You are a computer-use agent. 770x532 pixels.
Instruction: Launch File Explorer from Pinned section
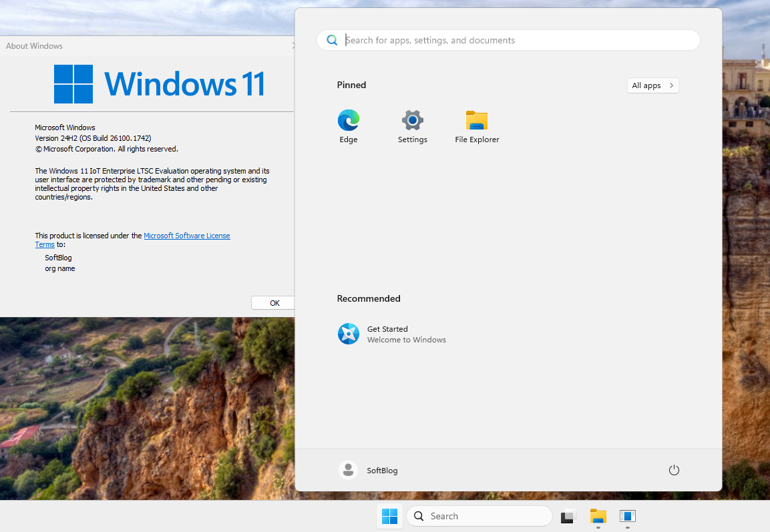tap(477, 126)
